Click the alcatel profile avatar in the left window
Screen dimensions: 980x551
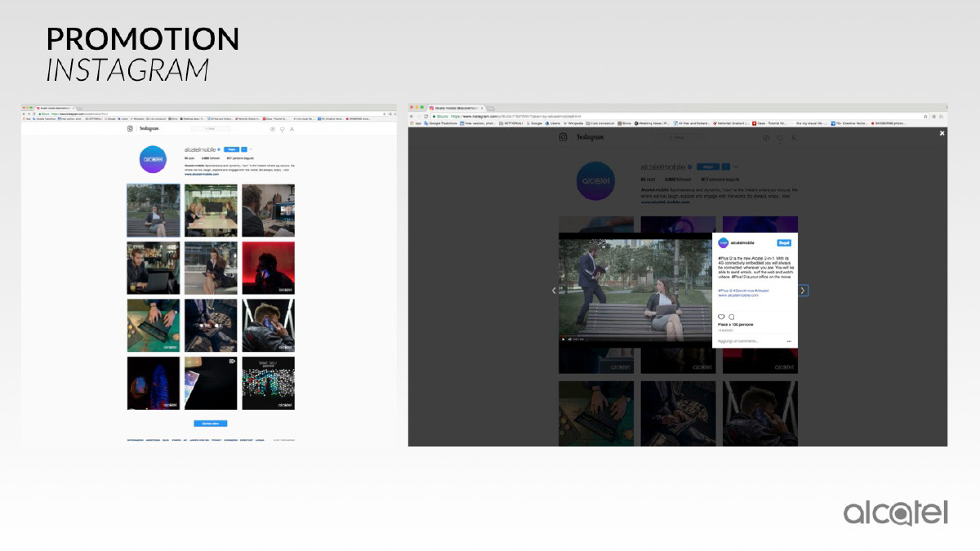coord(153,159)
